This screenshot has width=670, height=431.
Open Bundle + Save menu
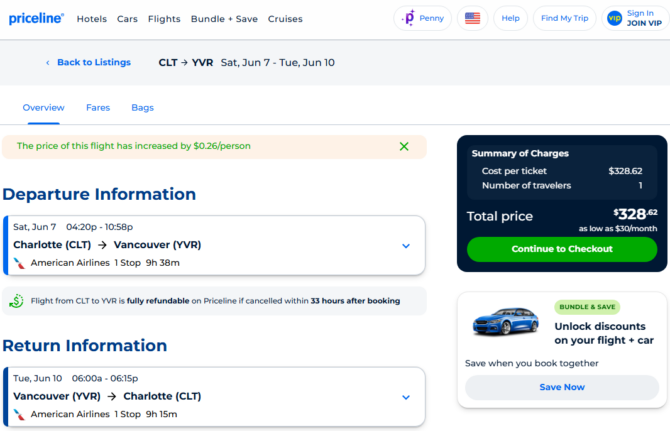[x=224, y=19]
